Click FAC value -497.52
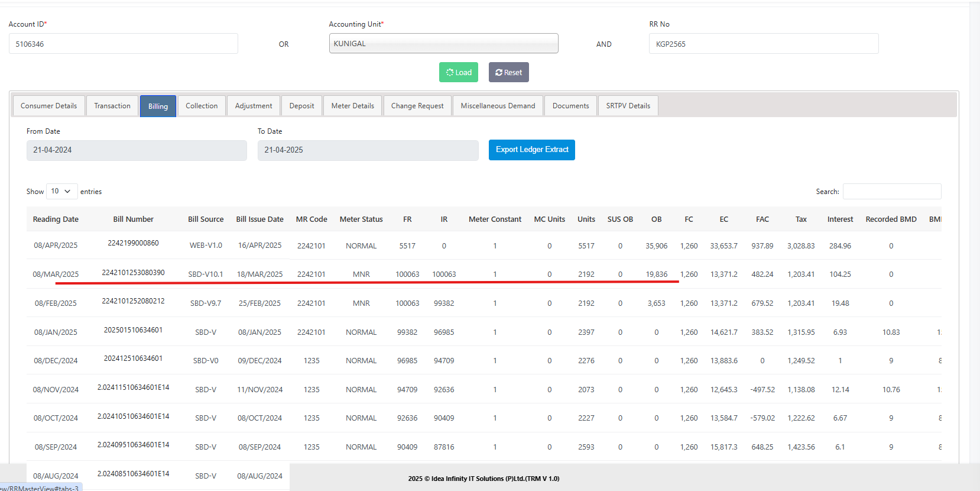The width and height of the screenshot is (980, 491). 762,390
